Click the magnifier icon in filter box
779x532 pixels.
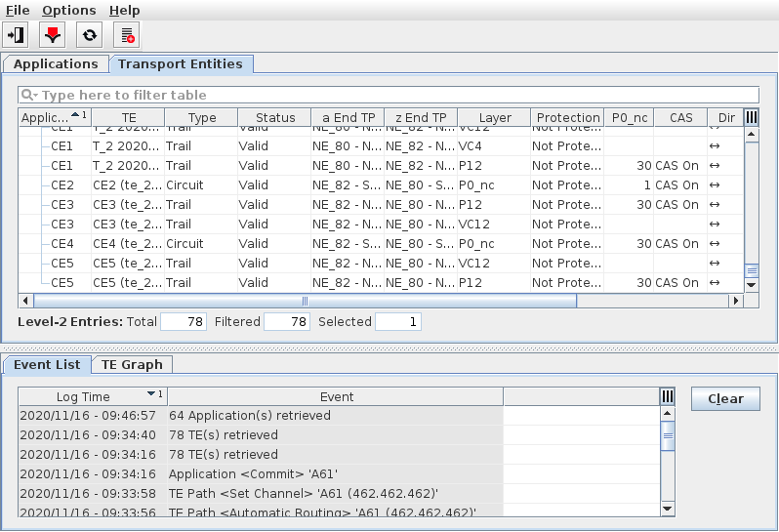click(30, 96)
